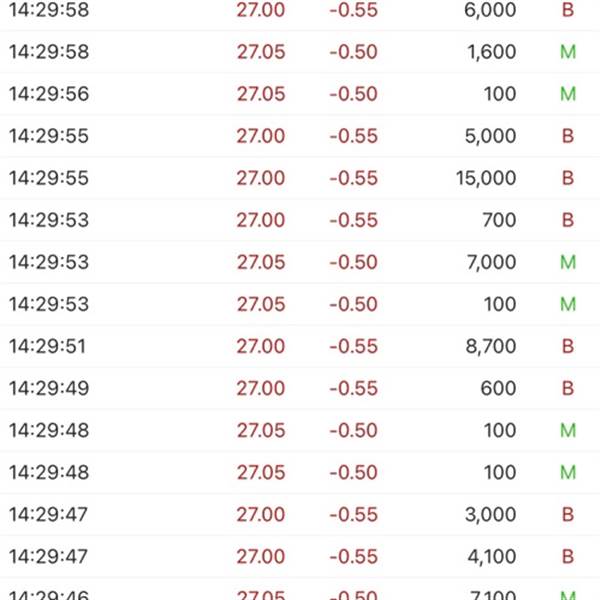This screenshot has height=600, width=600.
Task: Tap the 3,000 volume figure
Action: click(x=491, y=514)
